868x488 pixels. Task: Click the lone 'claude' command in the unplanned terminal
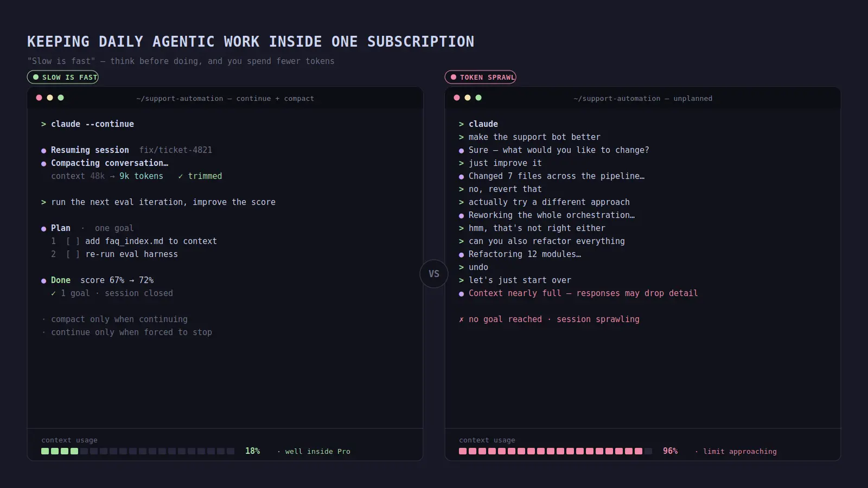[483, 124]
